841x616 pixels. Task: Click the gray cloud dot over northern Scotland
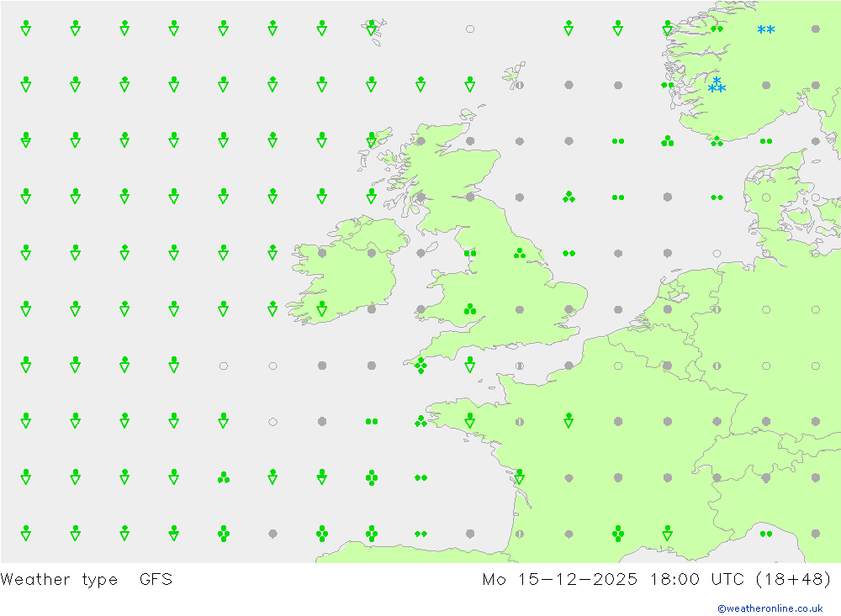(x=421, y=141)
